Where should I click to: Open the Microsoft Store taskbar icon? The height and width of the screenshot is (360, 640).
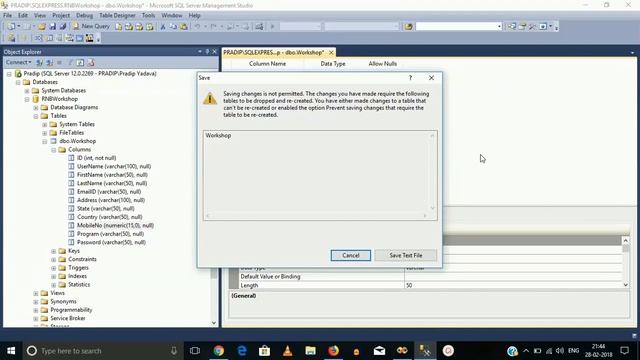[264, 351]
